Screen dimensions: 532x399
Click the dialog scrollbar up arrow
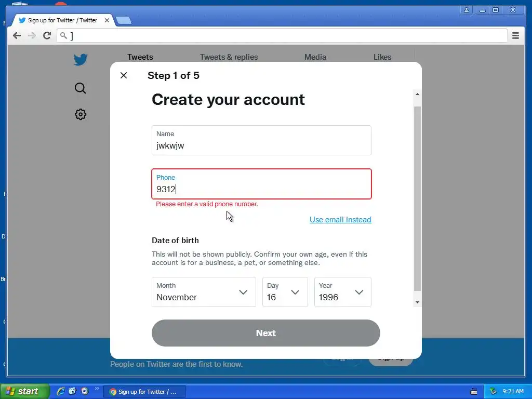point(417,94)
